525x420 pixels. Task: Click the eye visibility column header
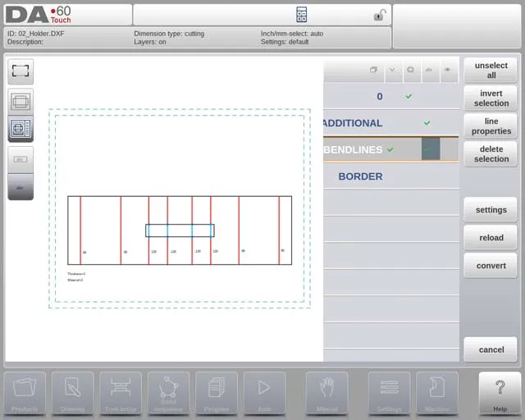click(x=448, y=71)
